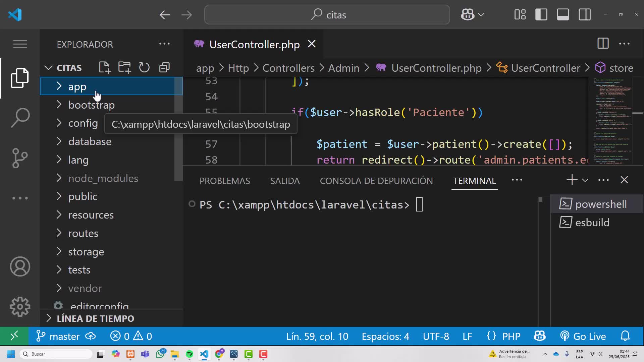Expand the routes folder
The width and height of the screenshot is (644, 362).
point(111,233)
